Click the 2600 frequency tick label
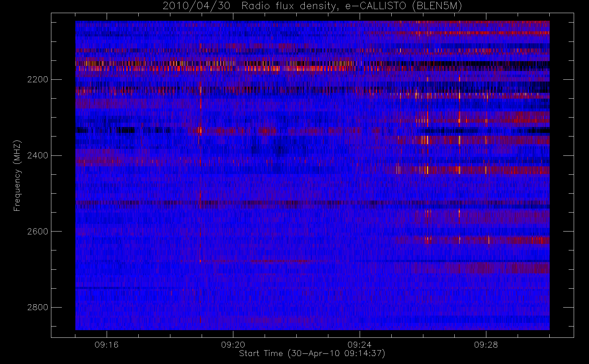589x364 pixels. click(x=37, y=232)
